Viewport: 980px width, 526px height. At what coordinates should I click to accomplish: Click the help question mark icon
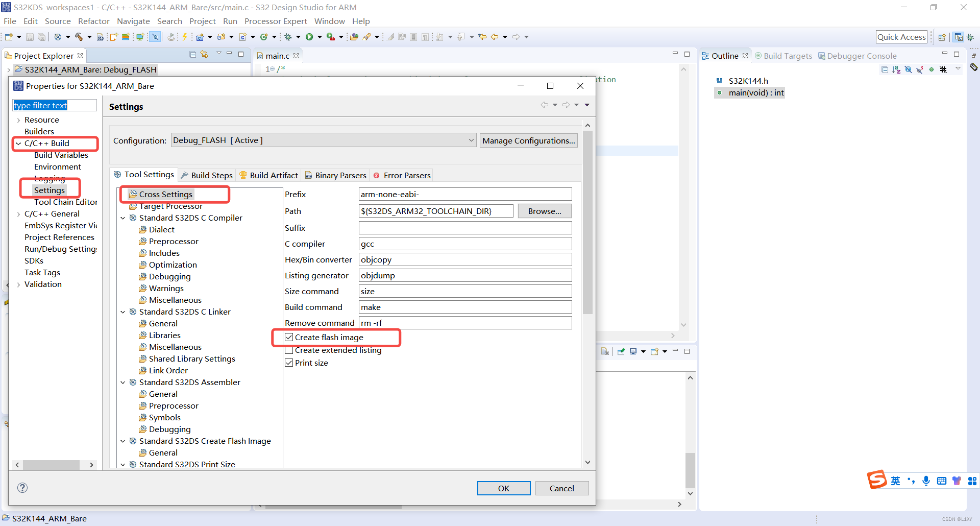click(22, 488)
